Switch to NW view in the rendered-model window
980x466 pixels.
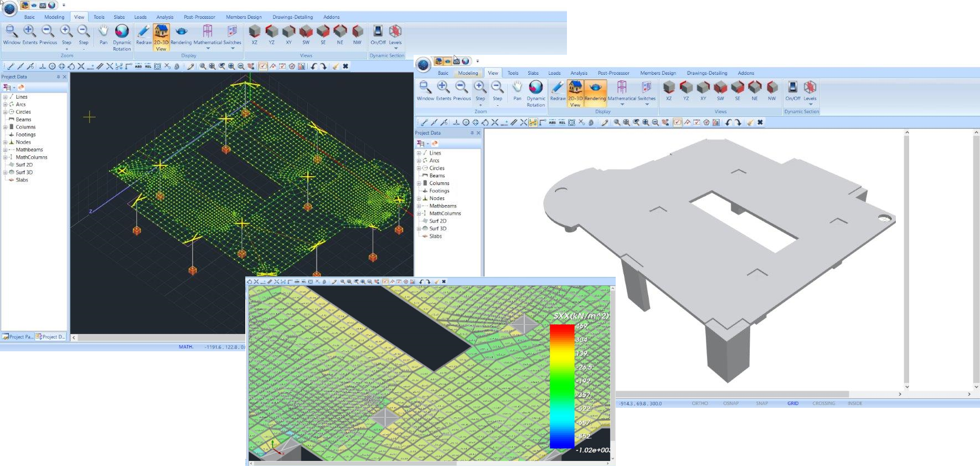[772, 91]
